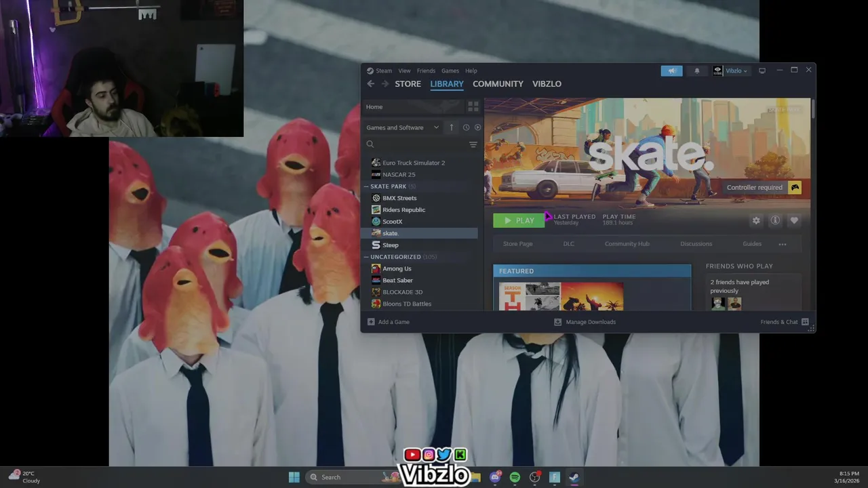Open the View menu

pos(404,70)
